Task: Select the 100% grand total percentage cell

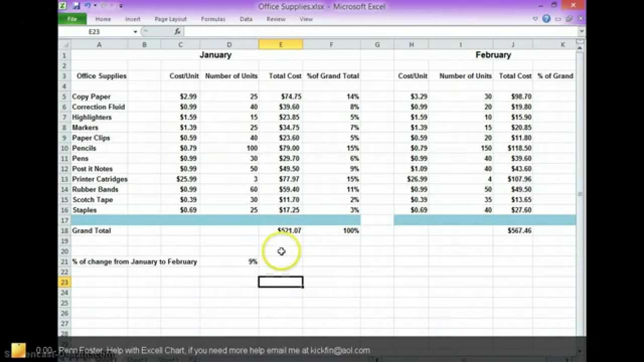Action: (x=332, y=231)
